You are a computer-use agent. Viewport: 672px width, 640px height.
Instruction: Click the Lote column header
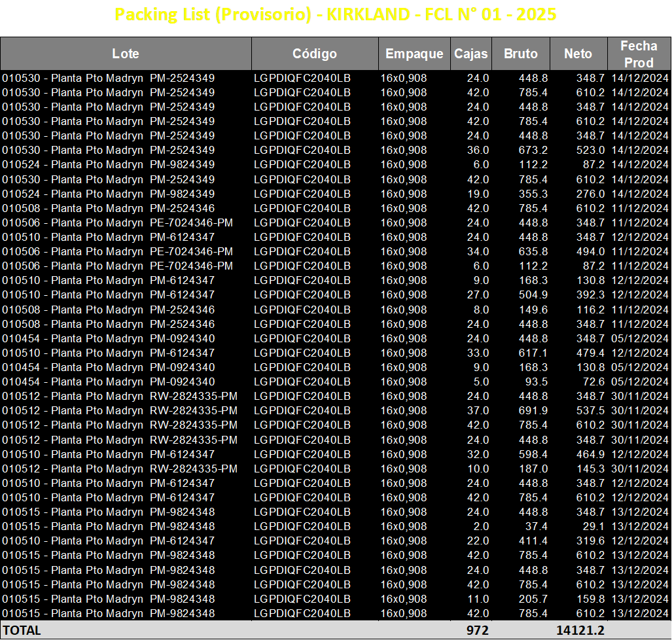(x=126, y=54)
